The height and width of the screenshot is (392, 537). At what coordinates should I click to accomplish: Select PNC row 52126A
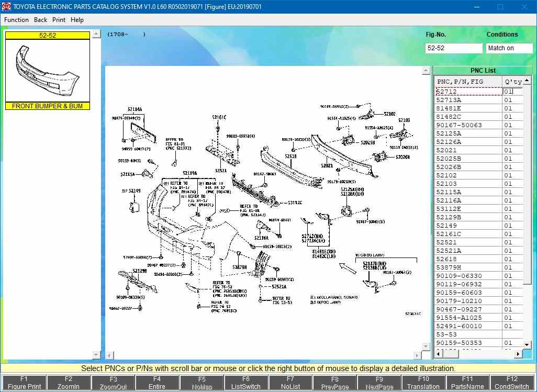(x=479, y=142)
